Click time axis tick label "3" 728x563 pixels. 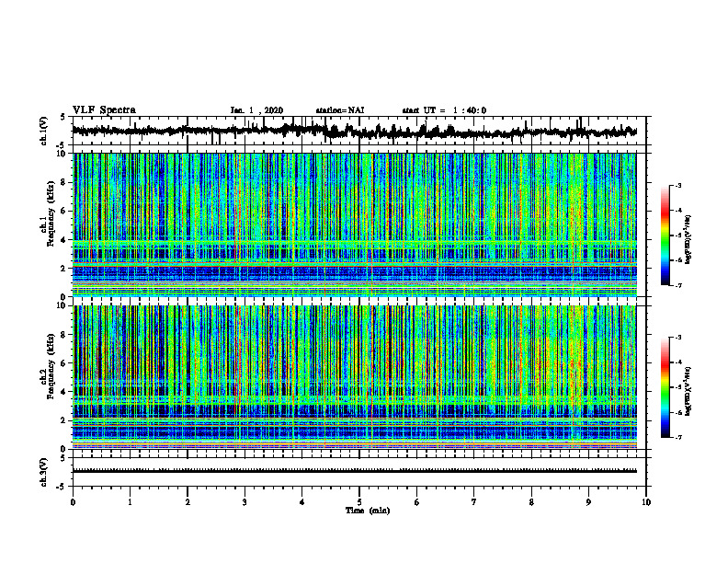tap(245, 502)
